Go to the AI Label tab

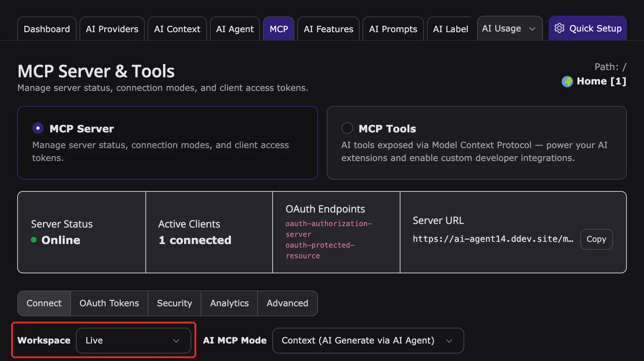pos(450,29)
